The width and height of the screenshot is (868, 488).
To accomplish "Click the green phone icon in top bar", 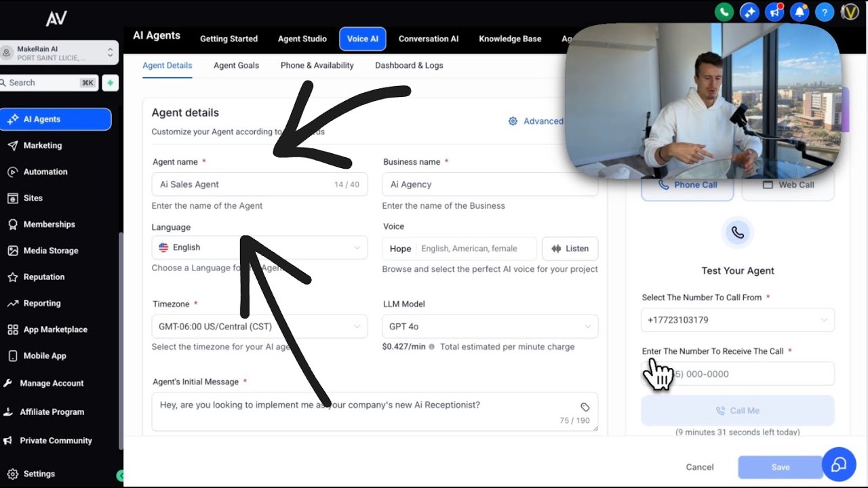I will pos(724,12).
